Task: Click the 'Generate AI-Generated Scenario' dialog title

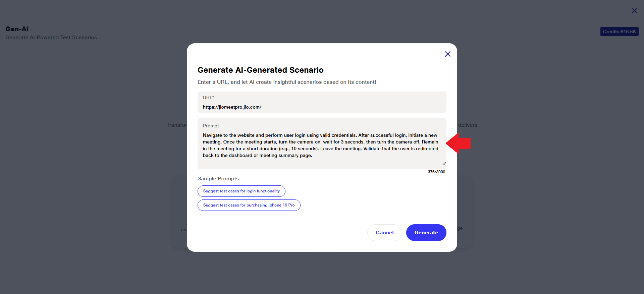Action: pyautogui.click(x=260, y=70)
